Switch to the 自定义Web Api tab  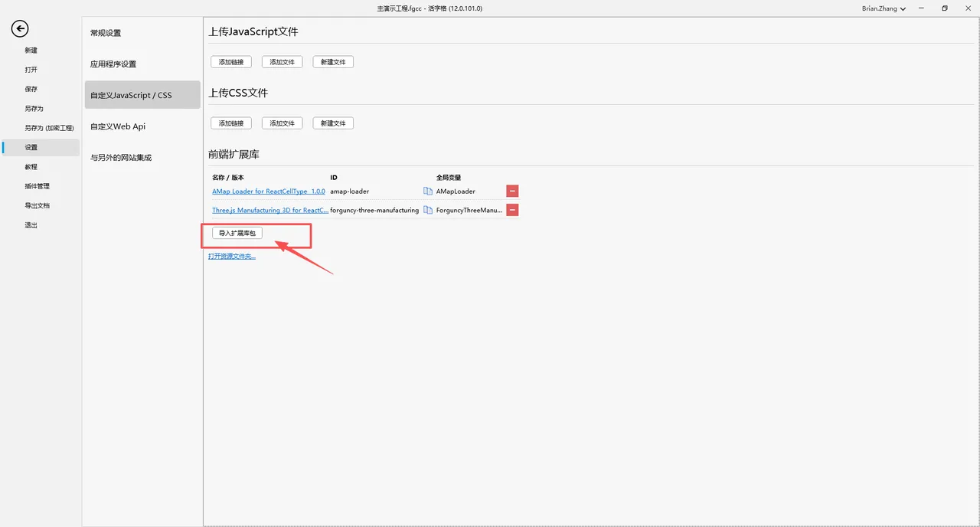[142, 126]
